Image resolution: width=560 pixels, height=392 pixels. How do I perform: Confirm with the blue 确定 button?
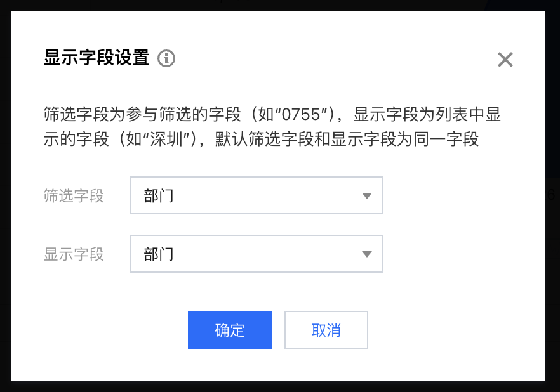(x=229, y=330)
